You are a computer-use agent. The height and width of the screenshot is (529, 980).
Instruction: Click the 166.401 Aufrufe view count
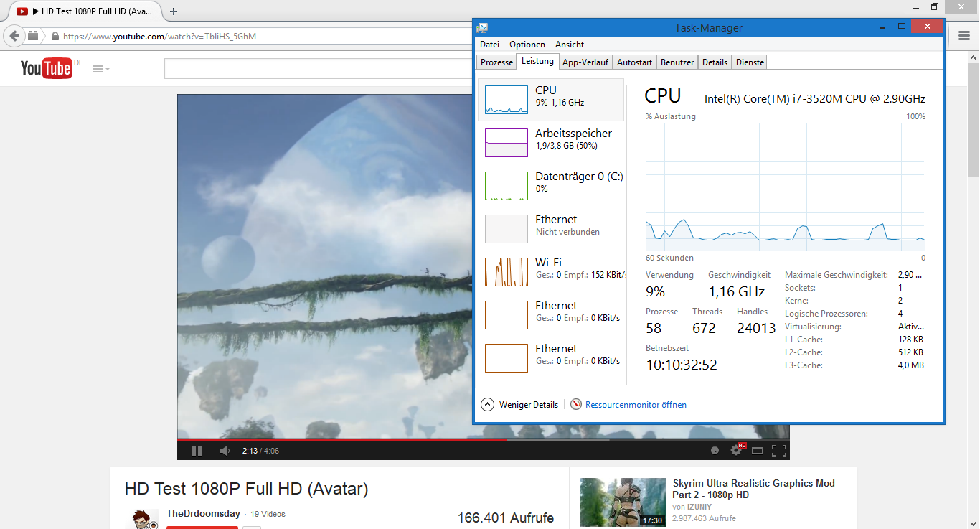coord(506,518)
